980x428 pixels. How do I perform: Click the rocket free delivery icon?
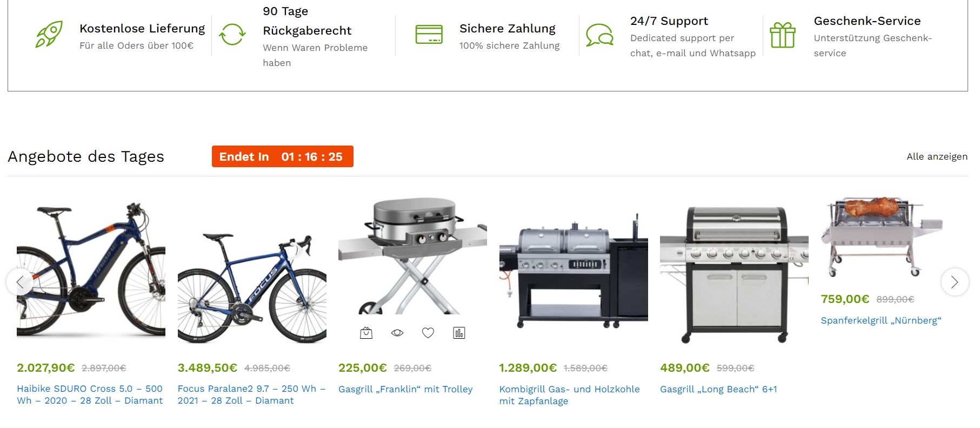[x=49, y=34]
